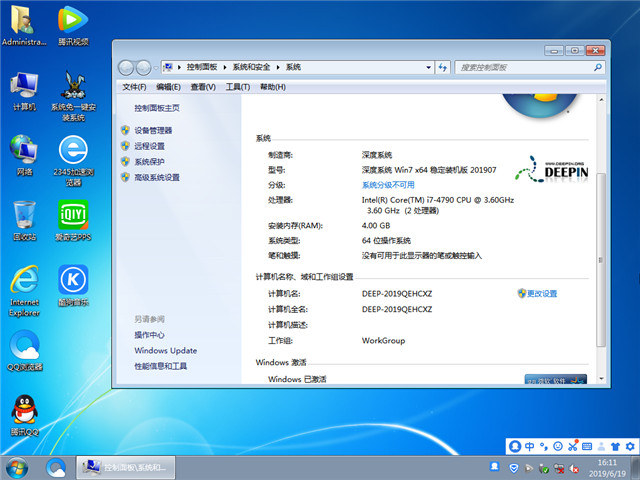This screenshot has height=480, width=640.
Task: Open 性能信息和工具 link
Action: pyautogui.click(x=160, y=366)
